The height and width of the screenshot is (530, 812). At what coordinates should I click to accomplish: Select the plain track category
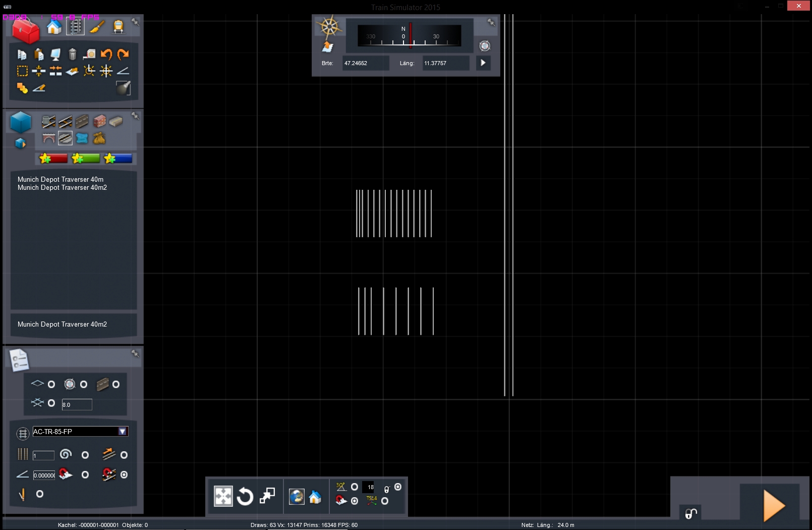(65, 121)
